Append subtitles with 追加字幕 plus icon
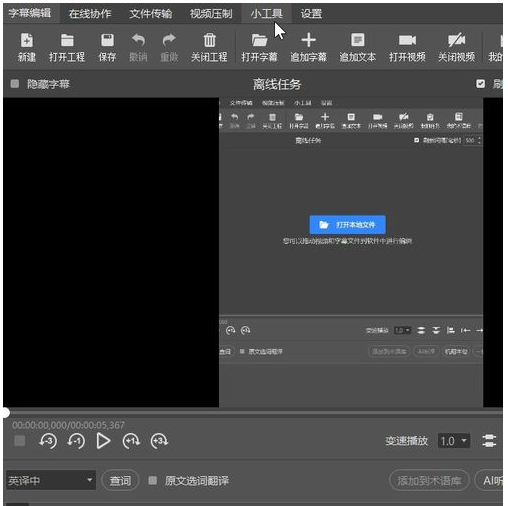Viewport: 508px width, 506px height. pos(308,47)
